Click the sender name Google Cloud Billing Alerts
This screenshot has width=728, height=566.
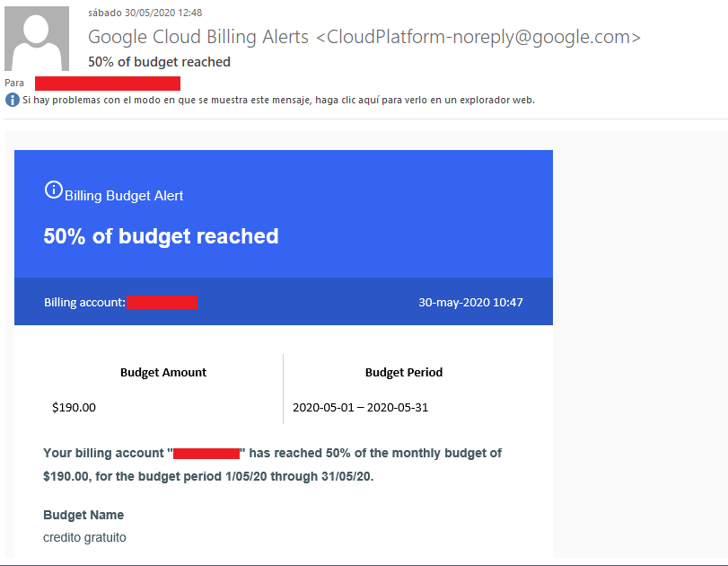(198, 37)
